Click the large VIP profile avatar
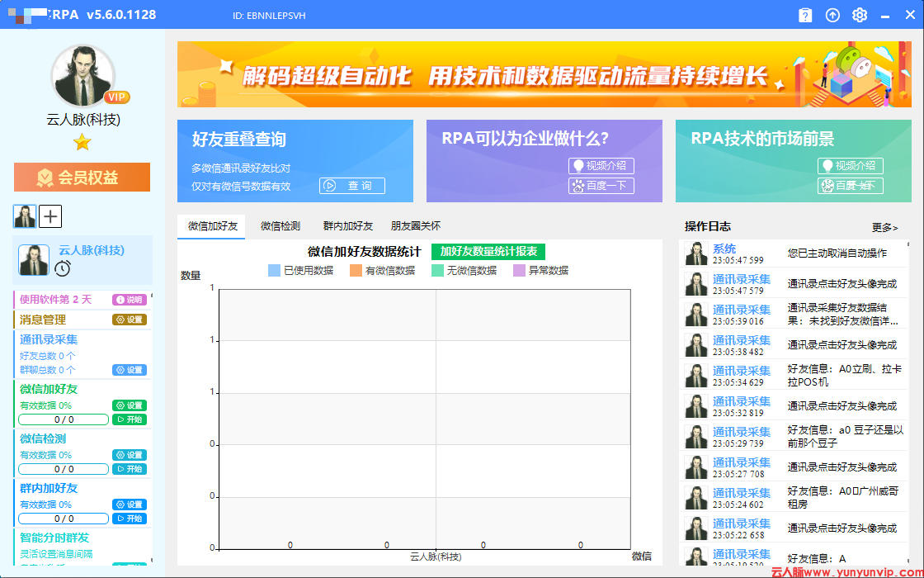Image resolution: width=924 pixels, height=578 pixels. click(83, 76)
